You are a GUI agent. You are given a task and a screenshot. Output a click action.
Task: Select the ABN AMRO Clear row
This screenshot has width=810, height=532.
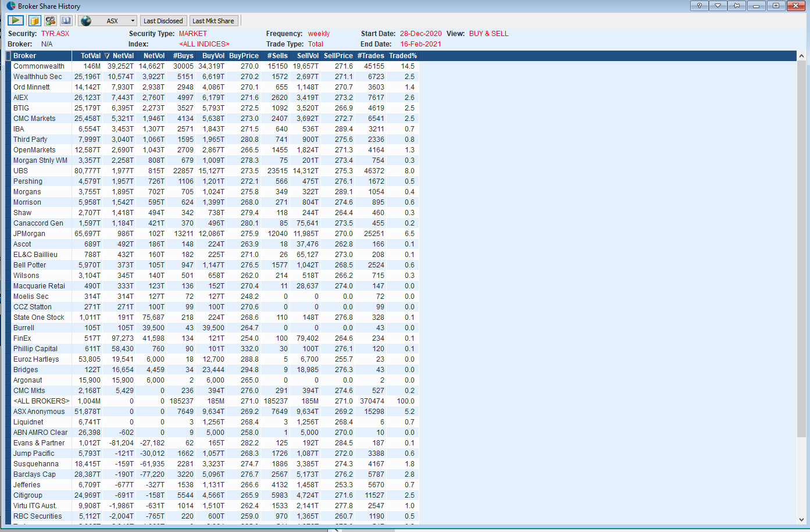[x=215, y=433]
